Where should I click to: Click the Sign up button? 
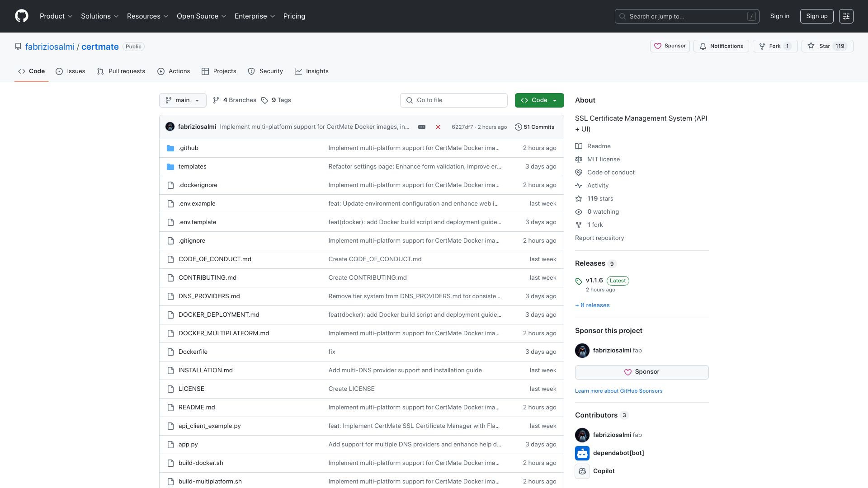pos(817,16)
